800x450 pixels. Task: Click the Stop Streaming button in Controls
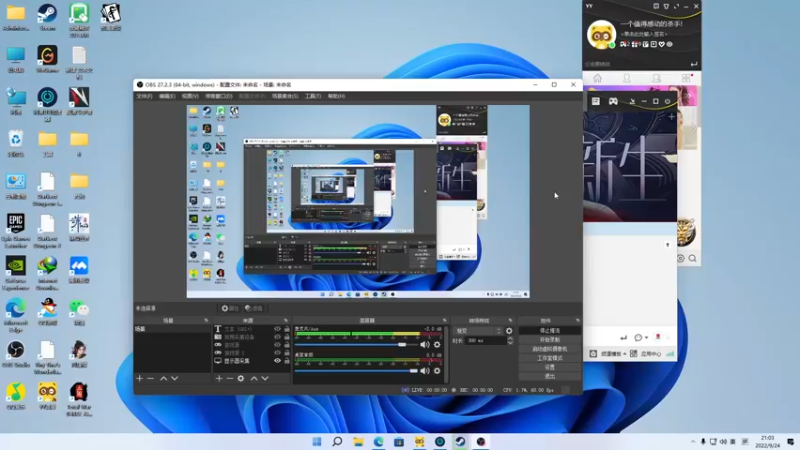click(x=549, y=331)
